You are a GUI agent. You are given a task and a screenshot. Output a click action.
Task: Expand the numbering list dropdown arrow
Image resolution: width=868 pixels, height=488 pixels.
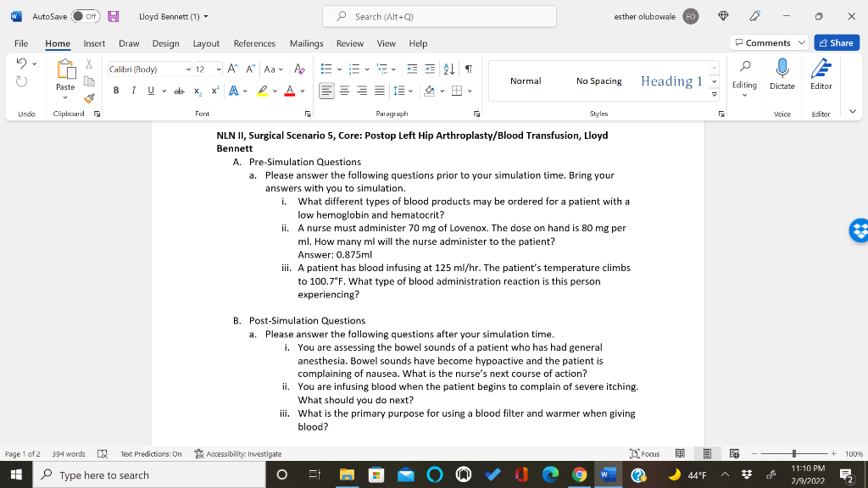(367, 69)
